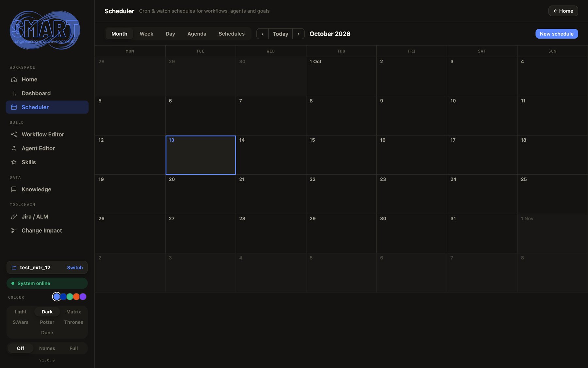Click Switch next to test_extr_12
The image size is (588, 368).
coord(75,268)
